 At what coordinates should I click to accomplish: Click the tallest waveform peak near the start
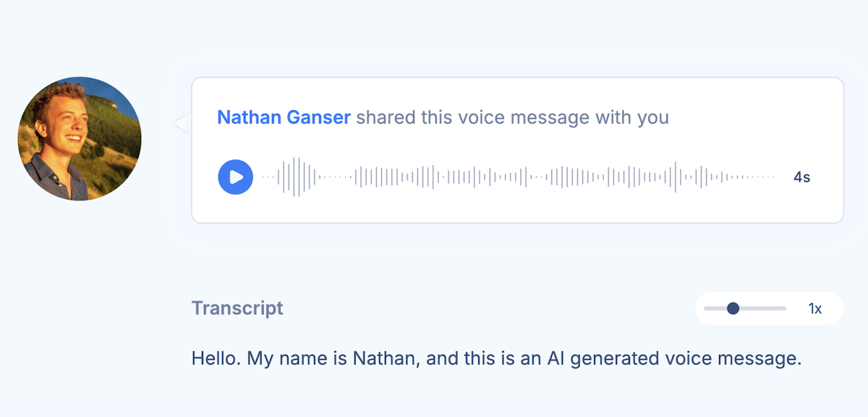tap(294, 177)
